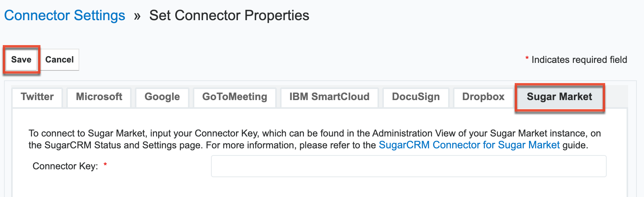Click the Save button
644x197 pixels.
[21, 60]
